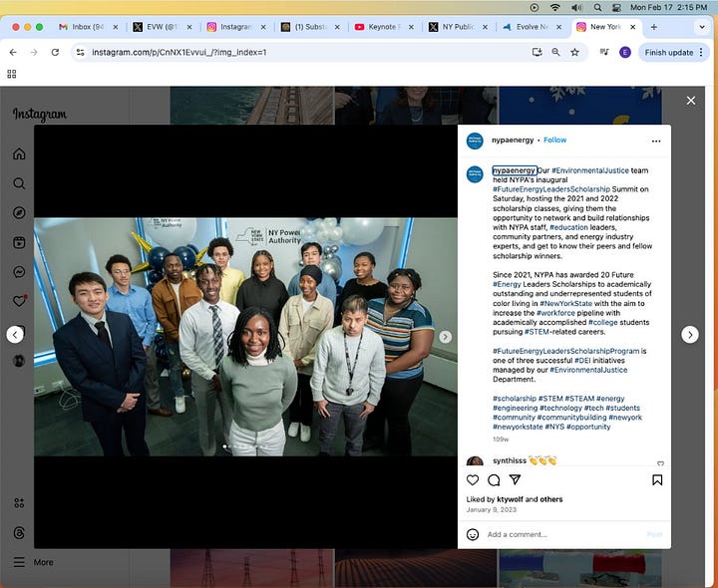Viewport: 718px width, 588px height.
Task: Open commenter synthisss's profile
Action: click(510, 460)
